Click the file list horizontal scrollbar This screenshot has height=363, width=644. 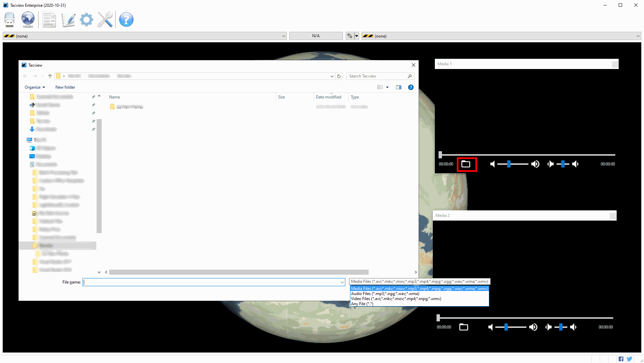pos(239,272)
